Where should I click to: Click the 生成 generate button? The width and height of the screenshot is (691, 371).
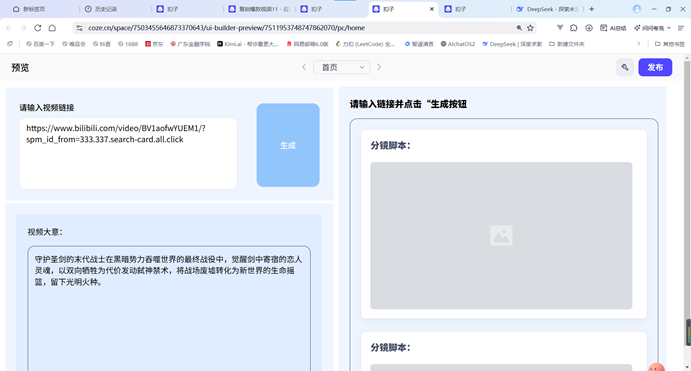point(288,145)
